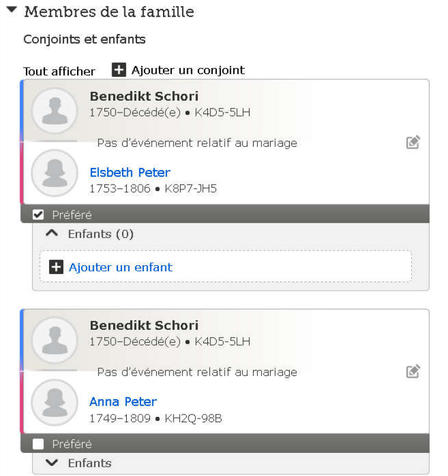Click Anna Peter's female avatar icon
The height and width of the screenshot is (476, 448).
click(55, 403)
